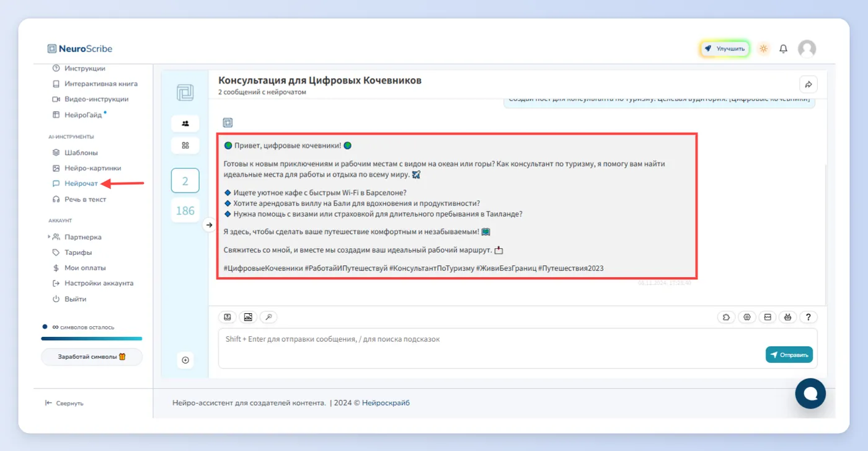Click the rocket Улучшить upgrade button
Image resolution: width=868 pixels, height=451 pixels.
tap(725, 48)
